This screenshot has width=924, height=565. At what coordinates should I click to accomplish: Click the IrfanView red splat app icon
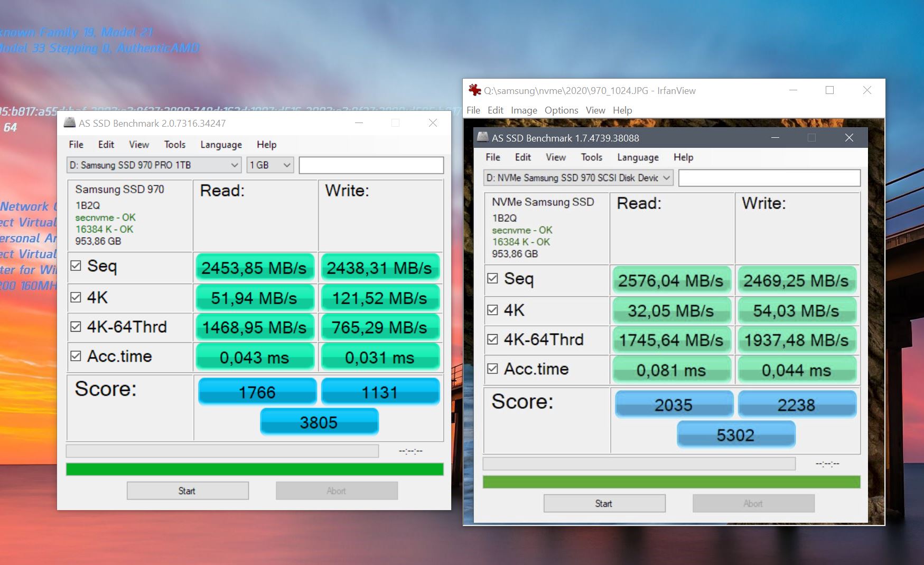click(474, 90)
